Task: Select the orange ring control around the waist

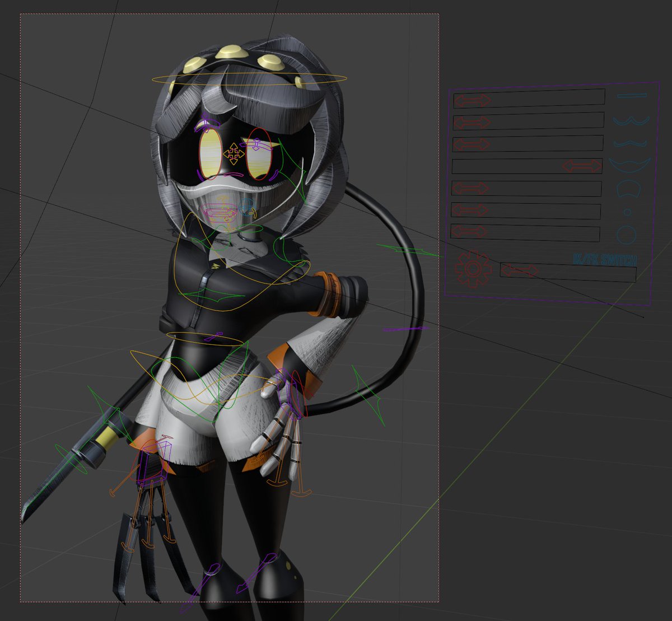Action: click(x=206, y=339)
